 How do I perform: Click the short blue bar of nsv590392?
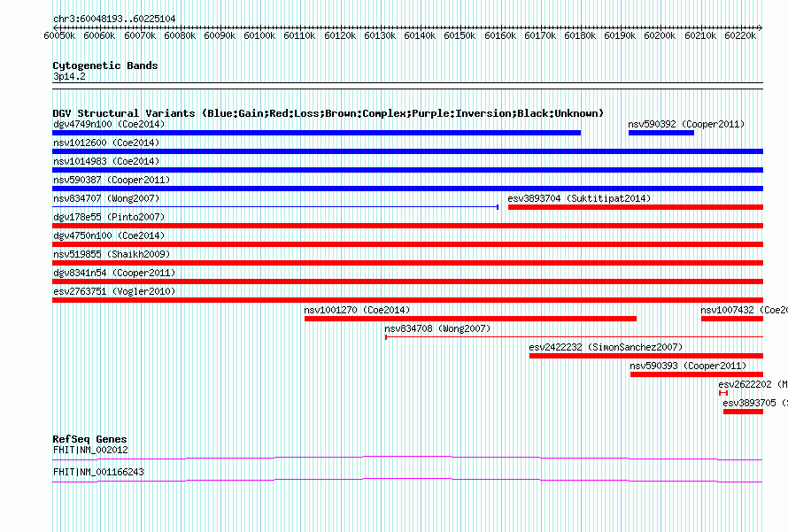coord(661,133)
